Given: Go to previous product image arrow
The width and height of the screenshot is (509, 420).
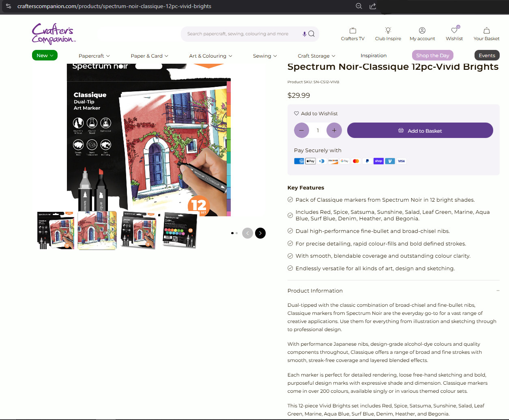Looking at the screenshot, I should (247, 233).
